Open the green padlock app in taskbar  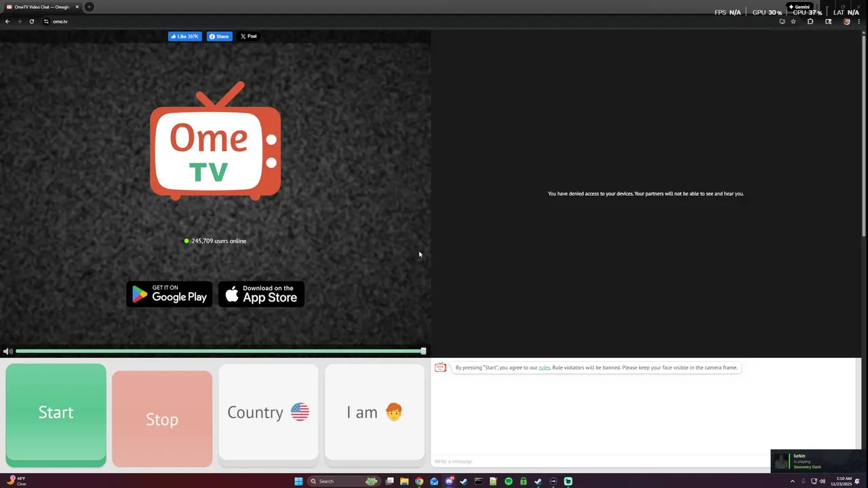524,481
